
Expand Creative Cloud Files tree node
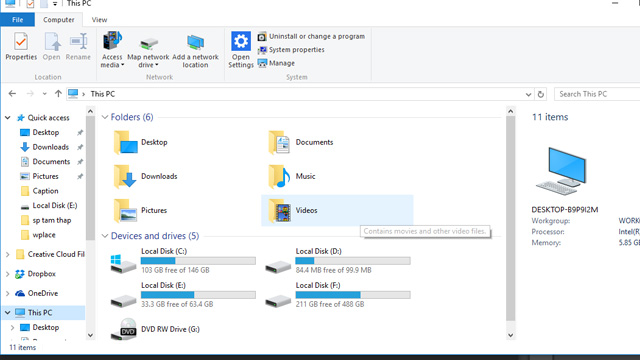[x=8, y=254]
